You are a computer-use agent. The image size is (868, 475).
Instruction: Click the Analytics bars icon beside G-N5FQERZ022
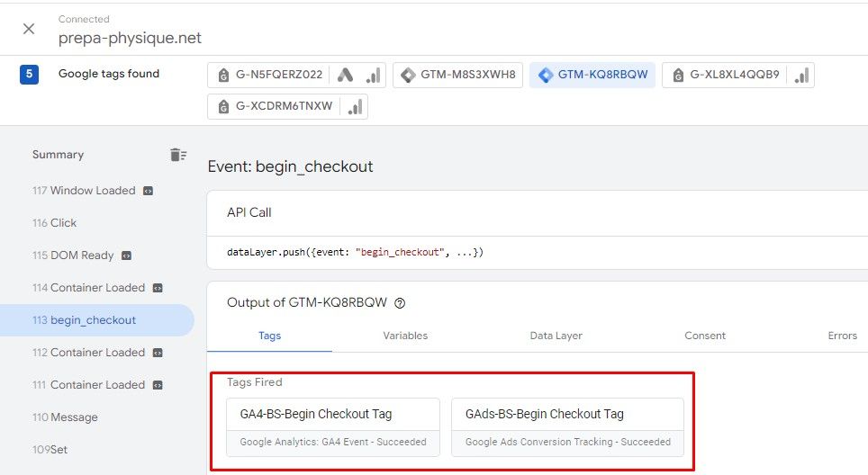tap(374, 76)
